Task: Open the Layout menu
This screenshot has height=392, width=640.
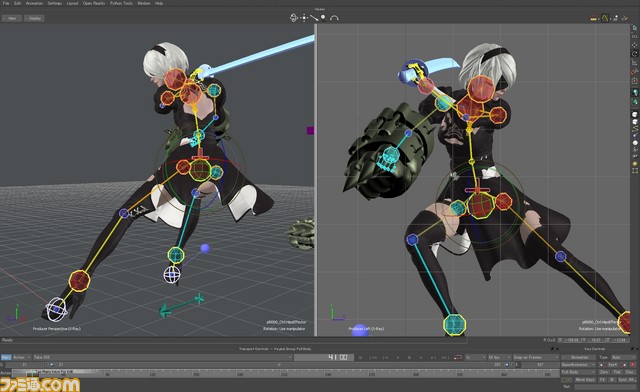Action: pyautogui.click(x=72, y=3)
